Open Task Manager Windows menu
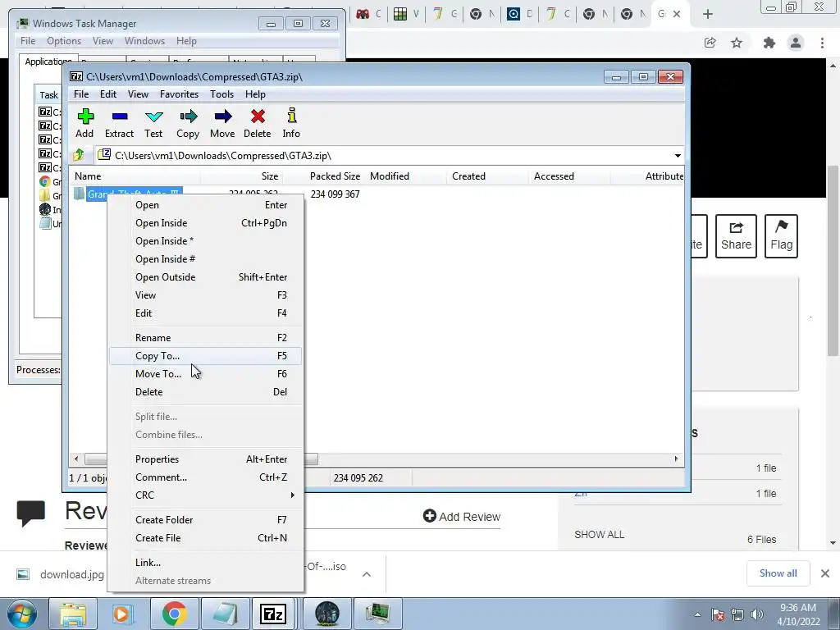 pos(144,41)
